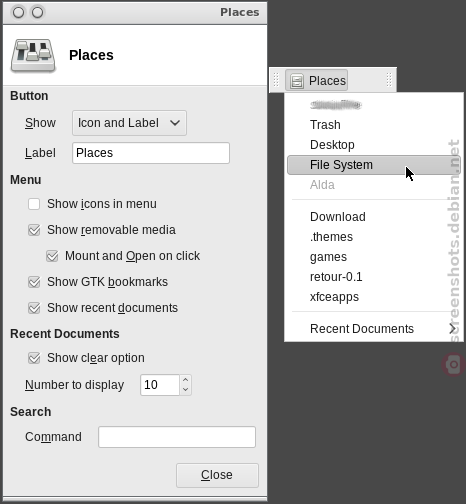Increase Number to display with up arrow
Image resolution: width=466 pixels, height=504 pixels.
point(186,380)
